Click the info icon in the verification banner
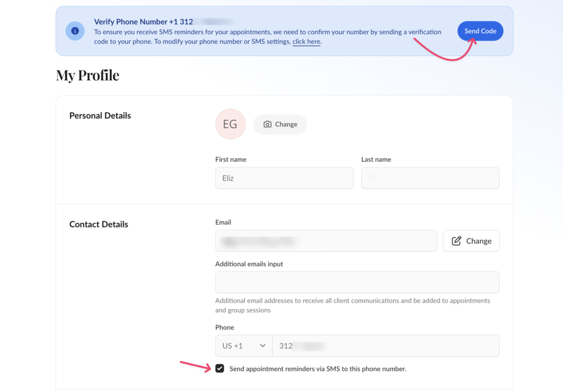Viewport: 563px width, 392px height. click(x=75, y=31)
